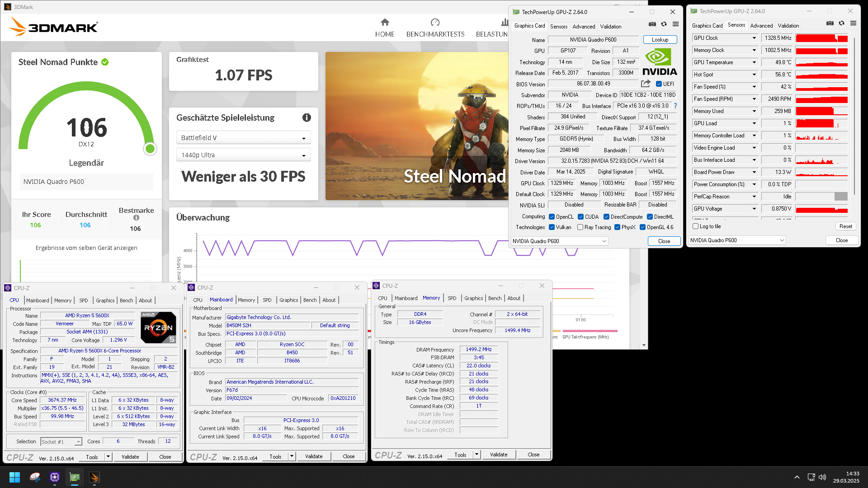The height and width of the screenshot is (488, 868).
Task: Show hidden tray icons chevron
Action: tap(797, 477)
